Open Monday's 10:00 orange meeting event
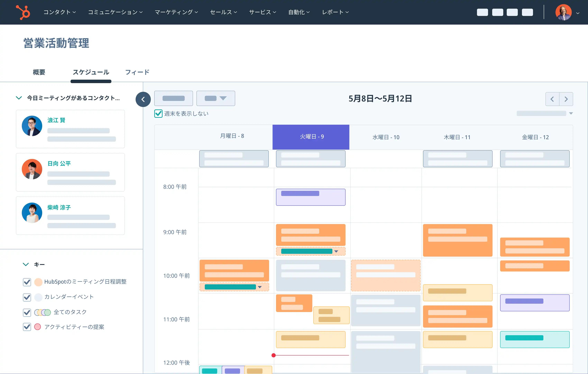Image resolution: width=588 pixels, height=374 pixels. (234, 270)
